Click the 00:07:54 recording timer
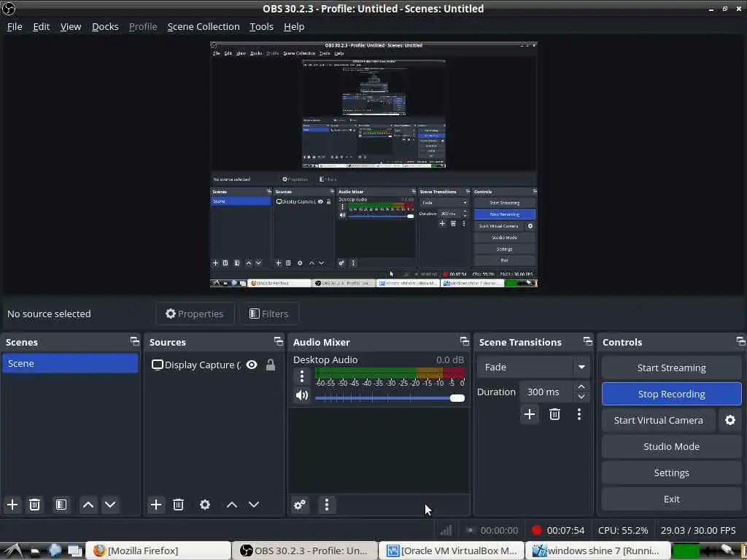 point(565,530)
